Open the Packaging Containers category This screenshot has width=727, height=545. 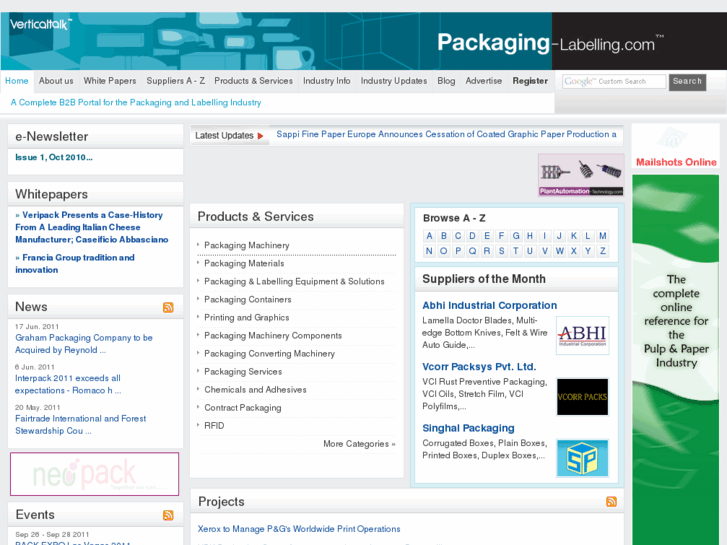tap(248, 300)
